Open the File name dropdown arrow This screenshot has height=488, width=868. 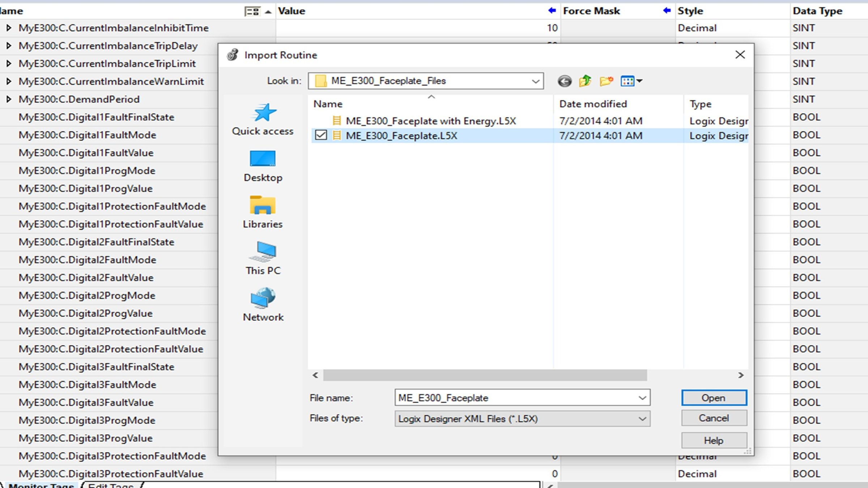[x=642, y=398]
